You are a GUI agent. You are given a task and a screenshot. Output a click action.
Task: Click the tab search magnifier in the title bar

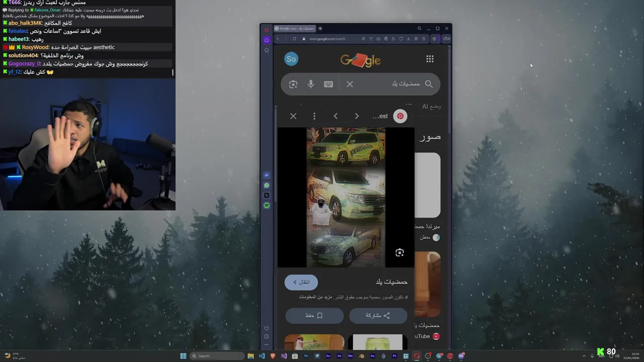[x=419, y=28]
